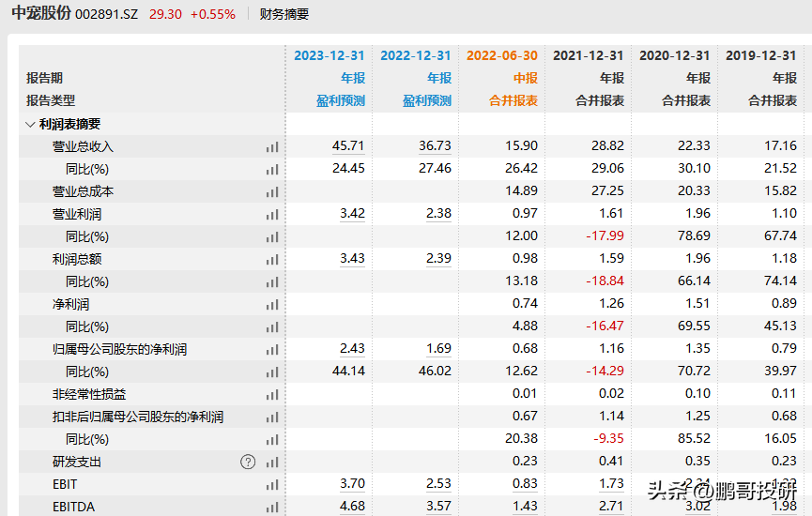812x516 pixels.
Task: Click 盈利预测 under 2022-12-31
Action: 427,100
